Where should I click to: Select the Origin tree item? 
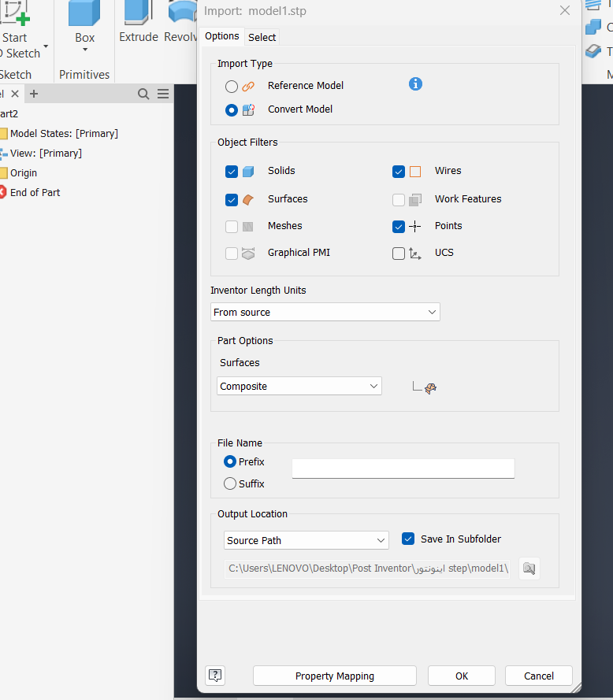point(24,172)
